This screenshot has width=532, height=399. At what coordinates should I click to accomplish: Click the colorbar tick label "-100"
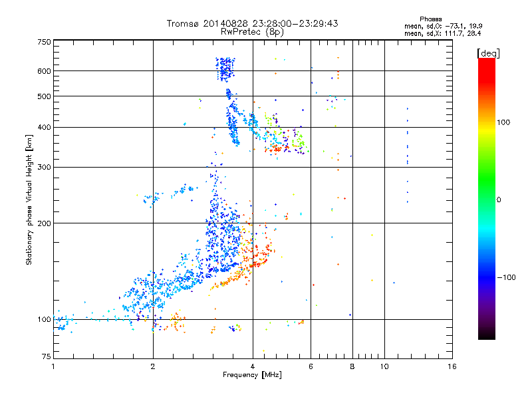506,277
